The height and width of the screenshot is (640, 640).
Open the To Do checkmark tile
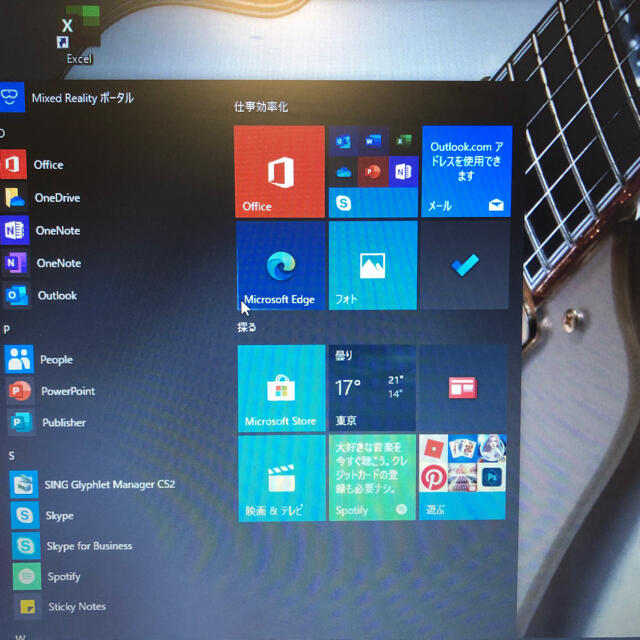(x=465, y=265)
